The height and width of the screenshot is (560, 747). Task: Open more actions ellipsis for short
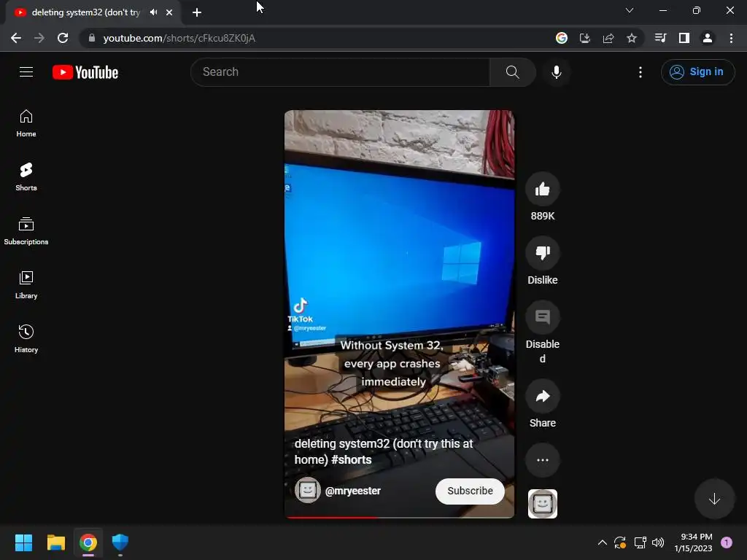click(542, 460)
